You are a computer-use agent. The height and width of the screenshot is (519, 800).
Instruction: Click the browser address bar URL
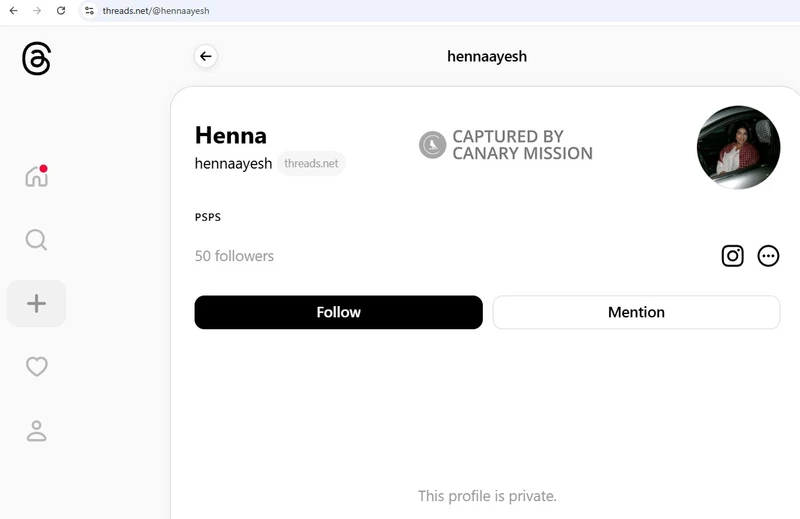point(156,11)
